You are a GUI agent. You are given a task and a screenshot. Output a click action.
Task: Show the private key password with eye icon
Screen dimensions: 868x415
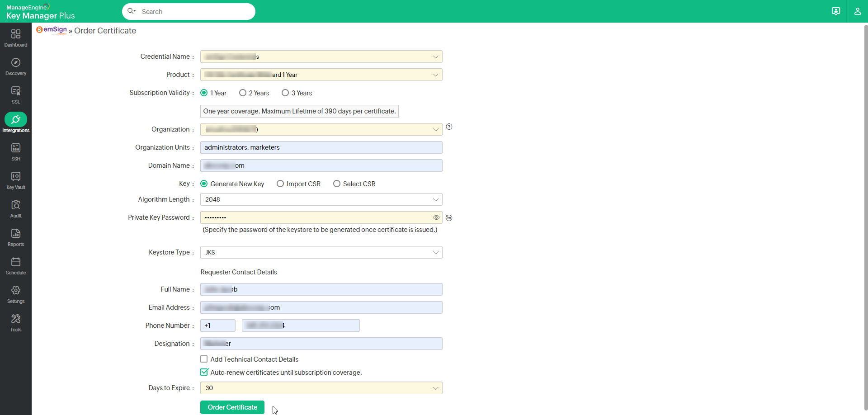click(436, 217)
